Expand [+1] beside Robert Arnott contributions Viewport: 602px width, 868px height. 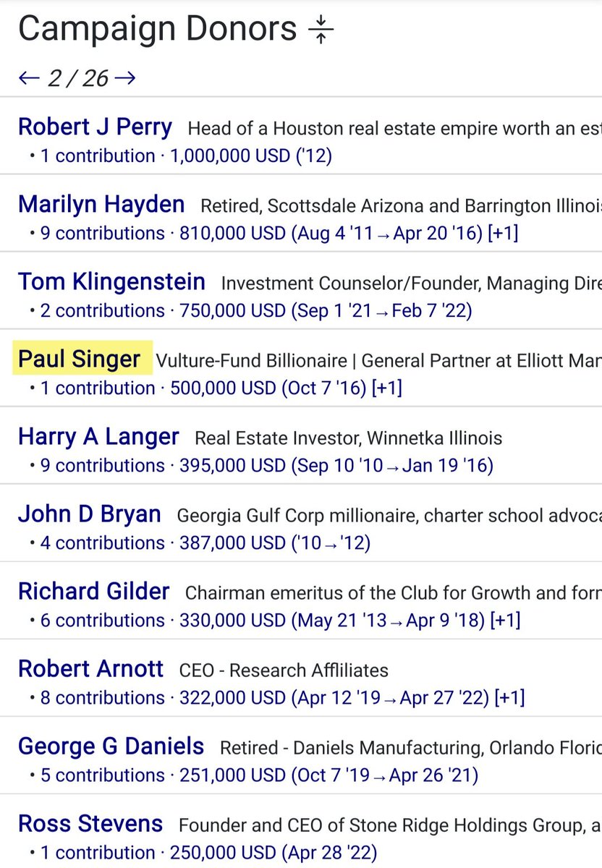click(509, 698)
